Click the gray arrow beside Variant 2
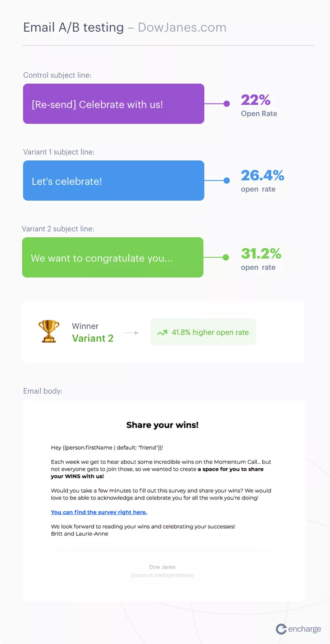The image size is (330, 644). (131, 333)
